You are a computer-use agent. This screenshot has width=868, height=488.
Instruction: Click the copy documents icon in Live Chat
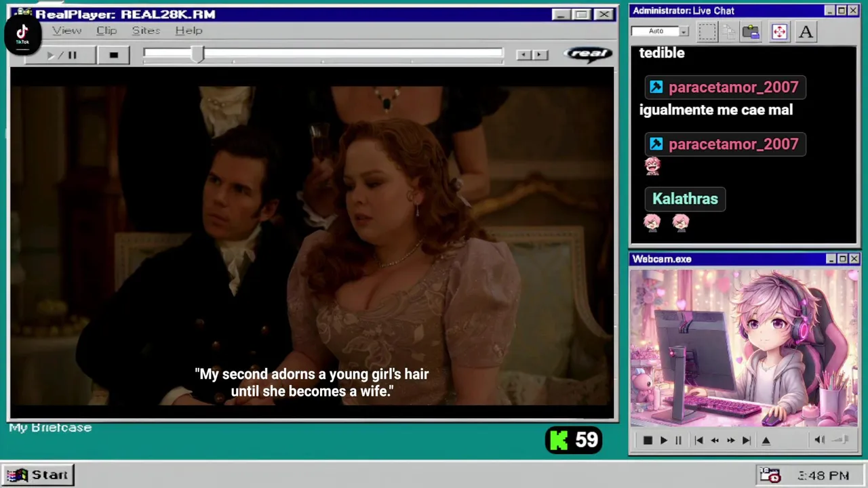click(729, 32)
